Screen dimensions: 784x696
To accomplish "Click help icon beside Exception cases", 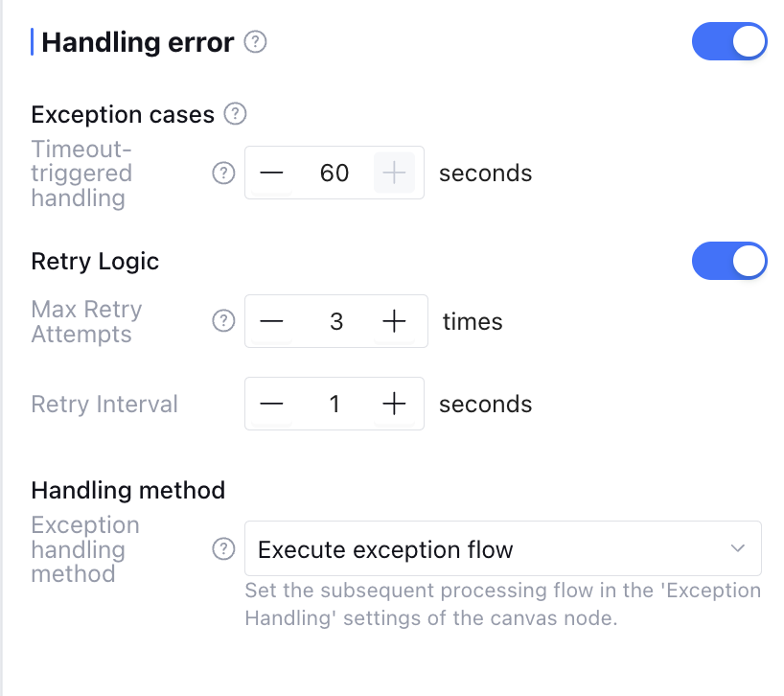I will 235,115.
